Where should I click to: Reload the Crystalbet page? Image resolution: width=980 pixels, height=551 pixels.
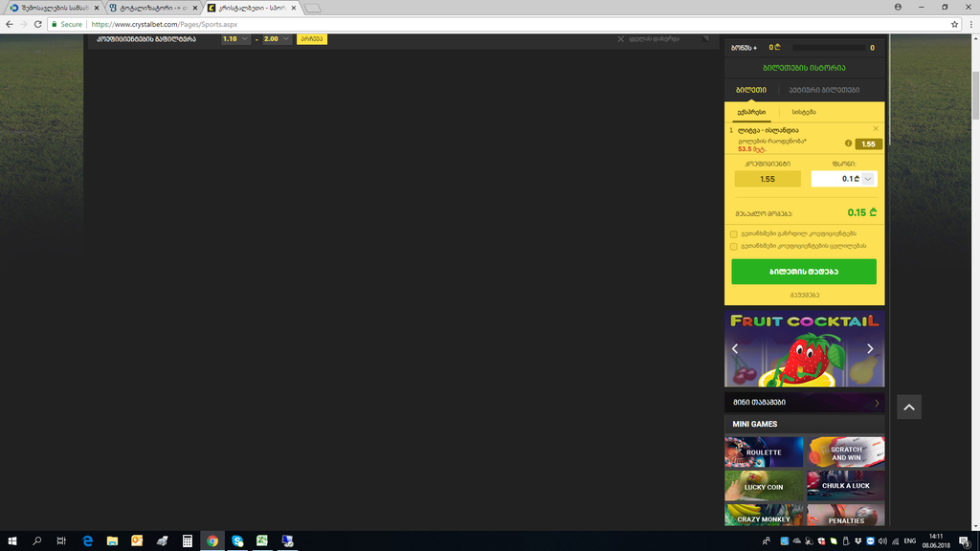pos(37,24)
